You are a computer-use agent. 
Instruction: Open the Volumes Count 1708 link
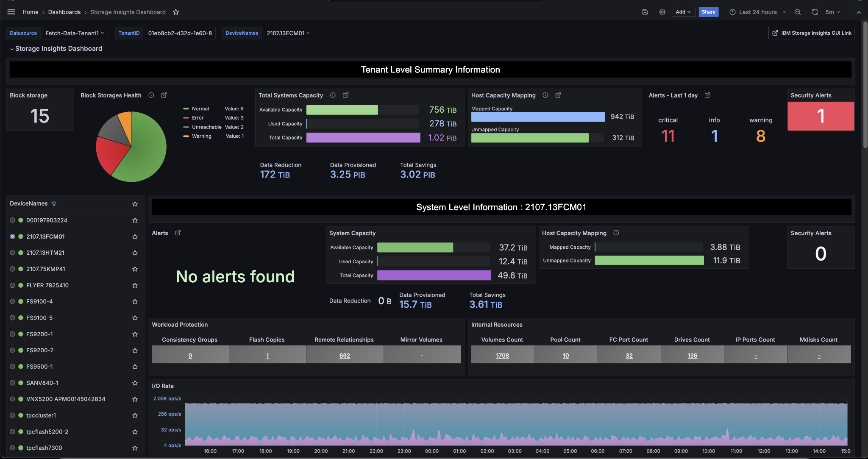(503, 356)
